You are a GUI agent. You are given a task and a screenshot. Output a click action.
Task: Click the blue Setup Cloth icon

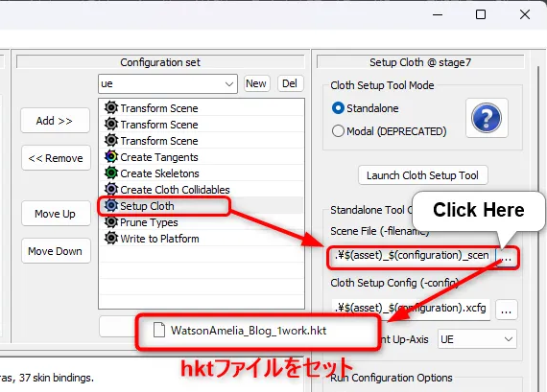111,205
